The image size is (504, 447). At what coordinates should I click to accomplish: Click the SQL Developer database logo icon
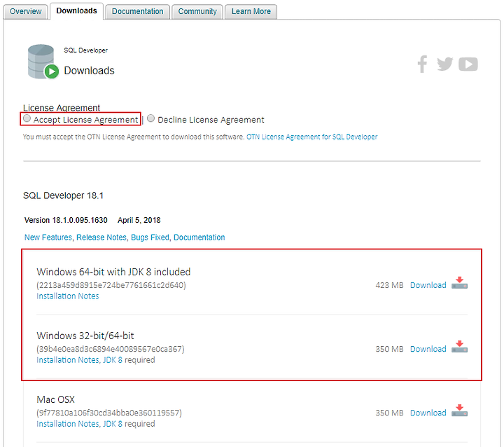point(43,62)
